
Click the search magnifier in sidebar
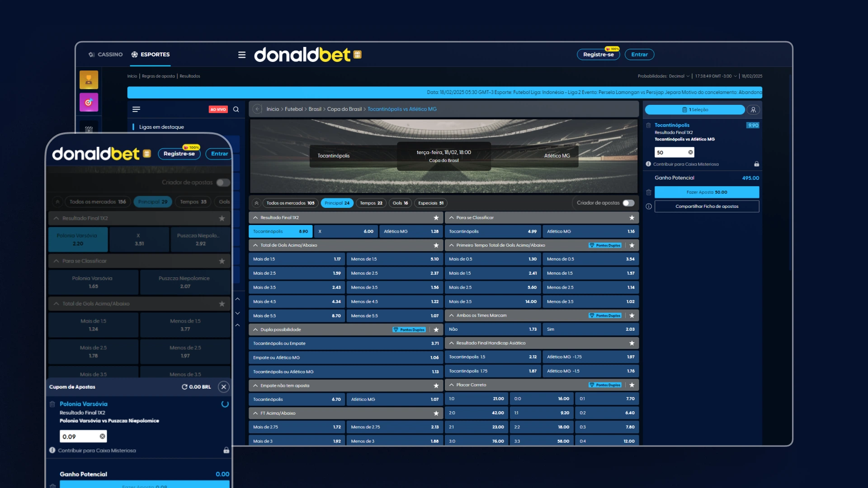(236, 109)
